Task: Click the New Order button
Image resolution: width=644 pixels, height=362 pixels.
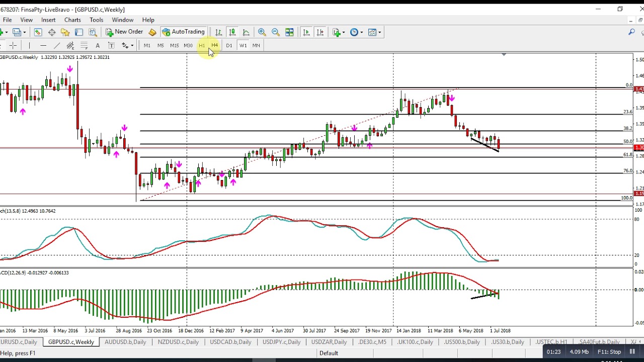Action: click(124, 32)
